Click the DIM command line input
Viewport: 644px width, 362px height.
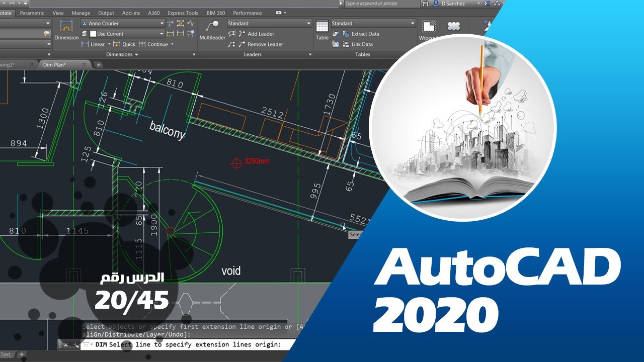(x=188, y=344)
